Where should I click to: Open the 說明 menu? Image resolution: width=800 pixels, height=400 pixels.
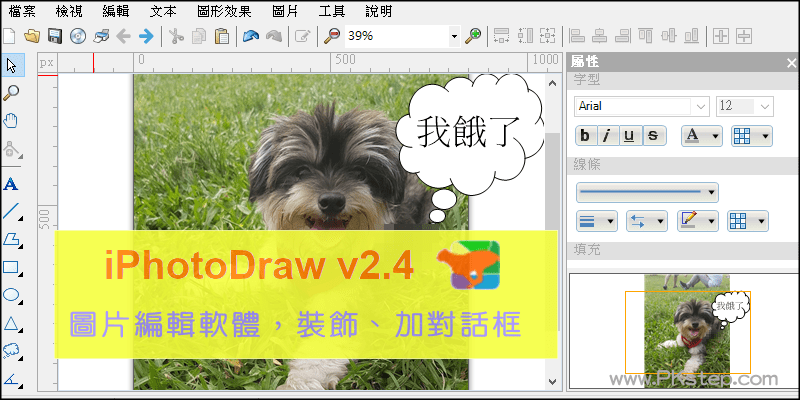click(x=379, y=11)
